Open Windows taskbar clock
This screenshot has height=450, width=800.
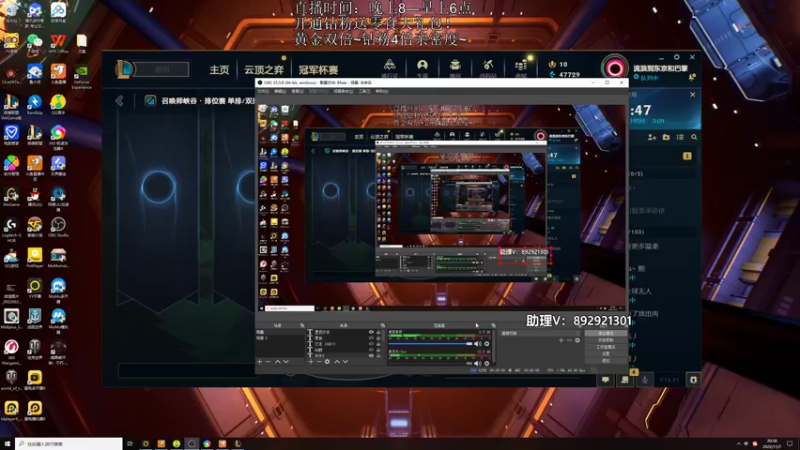771,444
